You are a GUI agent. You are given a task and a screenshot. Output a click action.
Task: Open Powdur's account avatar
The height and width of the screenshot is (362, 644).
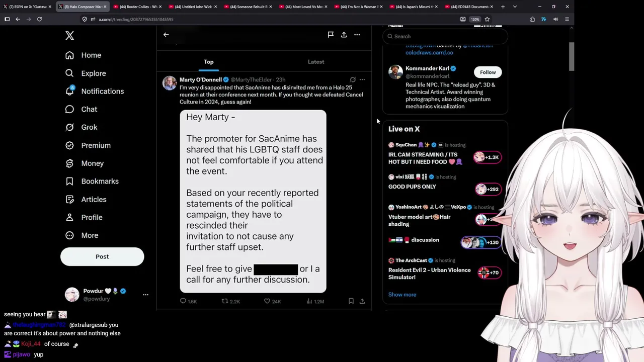(x=72, y=295)
